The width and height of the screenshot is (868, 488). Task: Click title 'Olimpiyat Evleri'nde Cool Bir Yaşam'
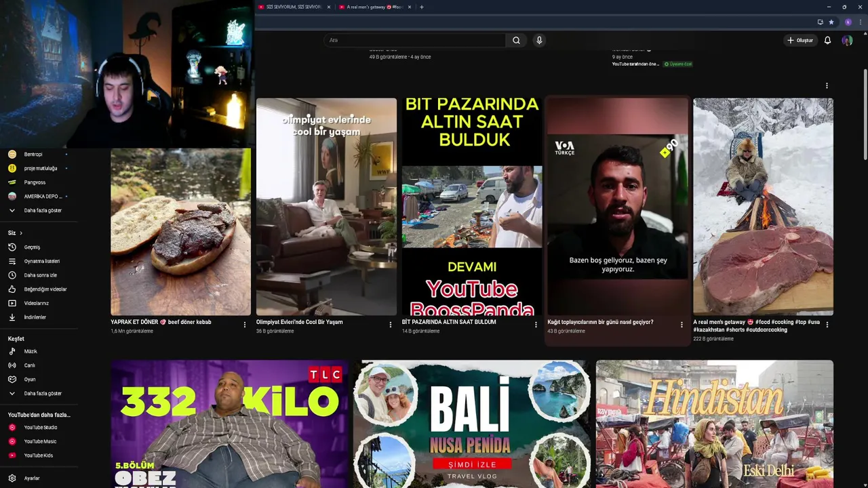300,322
